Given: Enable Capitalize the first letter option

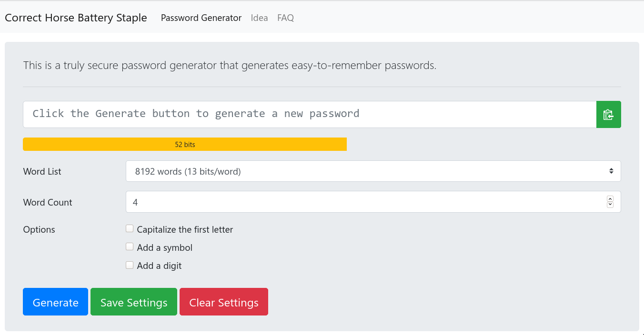Looking at the screenshot, I should point(130,229).
